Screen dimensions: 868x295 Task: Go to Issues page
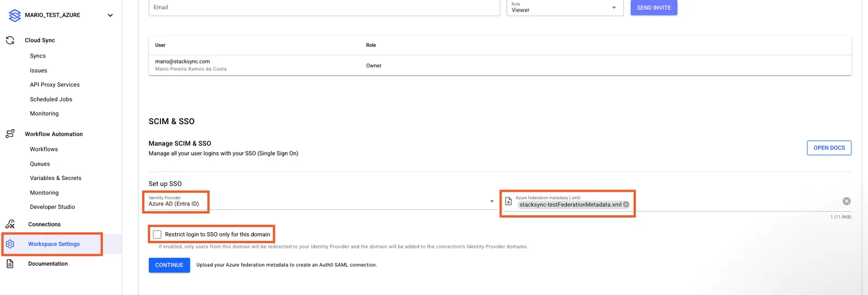39,70
